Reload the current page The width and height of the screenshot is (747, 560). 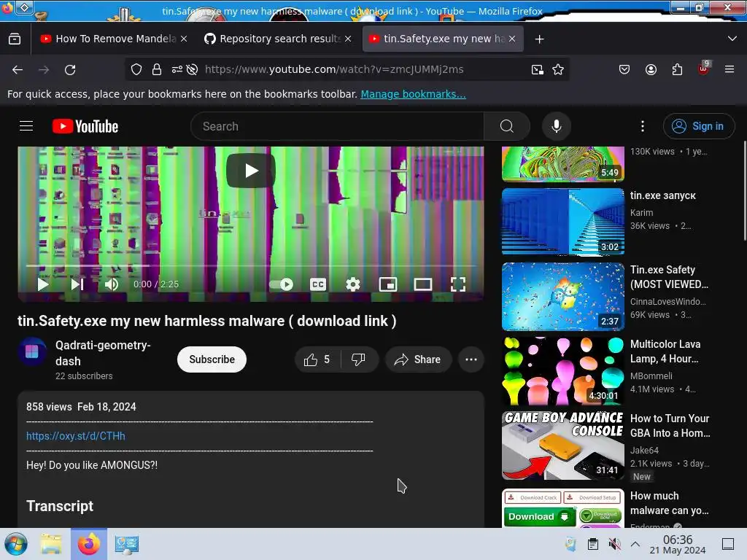tap(70, 69)
